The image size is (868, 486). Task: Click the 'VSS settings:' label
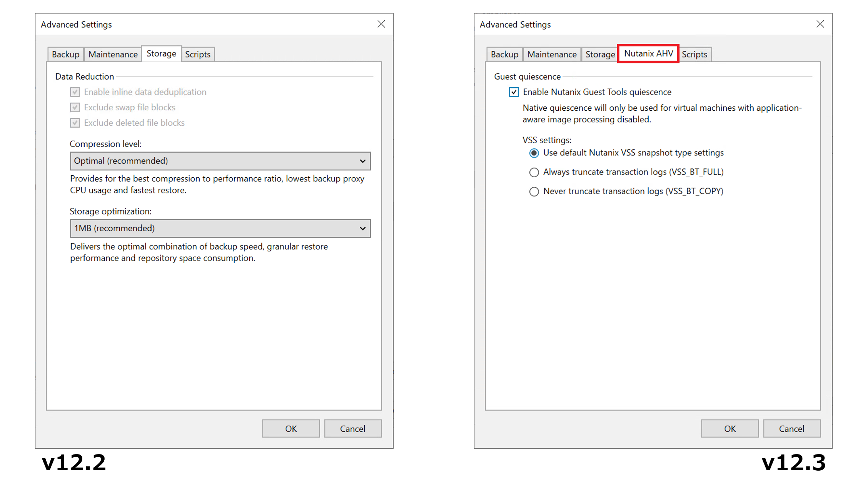[547, 140]
